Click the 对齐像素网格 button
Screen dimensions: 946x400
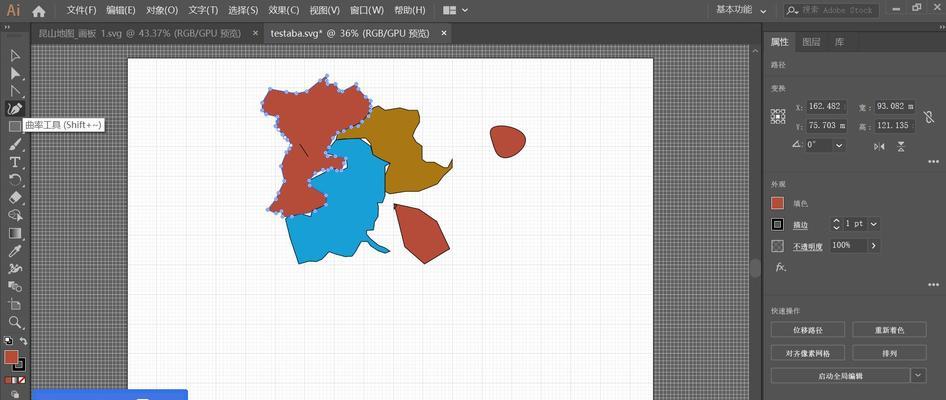point(808,353)
